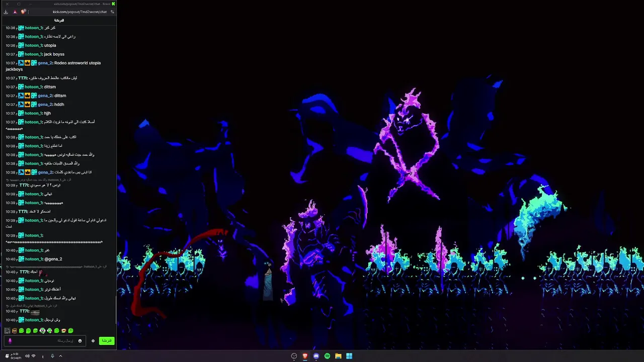The image size is (644, 362).
Task: Click hotoon_1 on the 'hjjh' message
Action: (33, 113)
